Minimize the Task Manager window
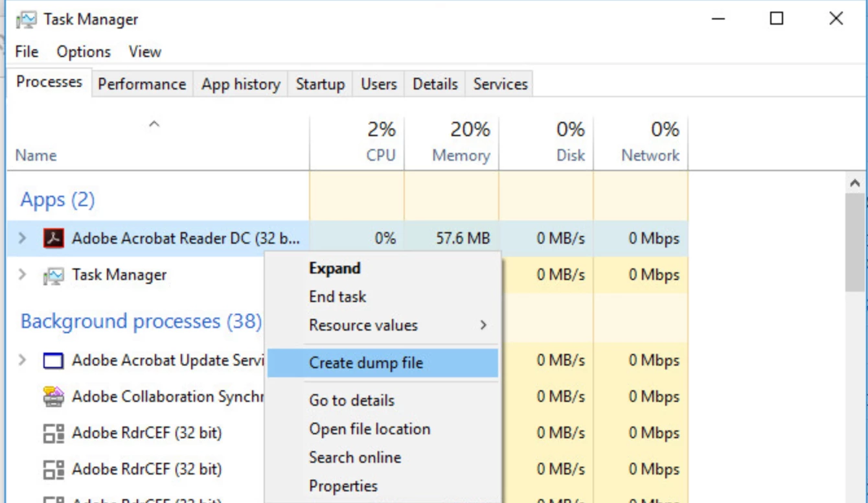Image resolution: width=868 pixels, height=503 pixels. [718, 19]
